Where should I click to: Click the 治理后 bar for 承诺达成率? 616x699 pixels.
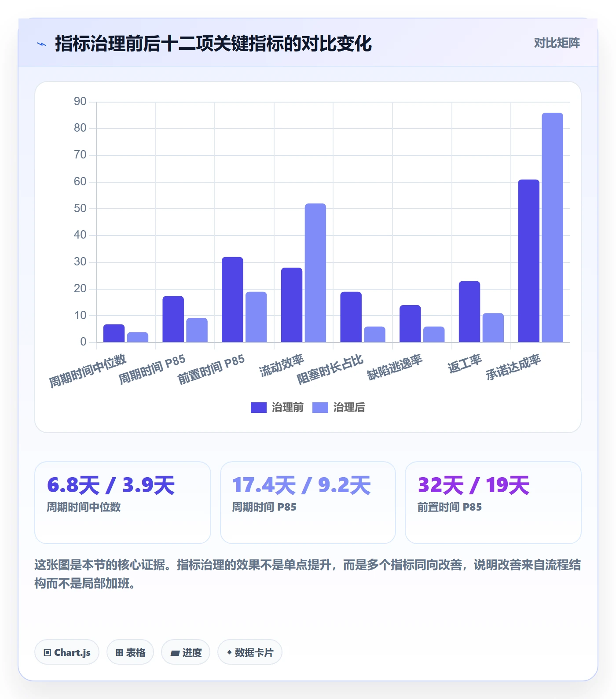click(x=552, y=228)
